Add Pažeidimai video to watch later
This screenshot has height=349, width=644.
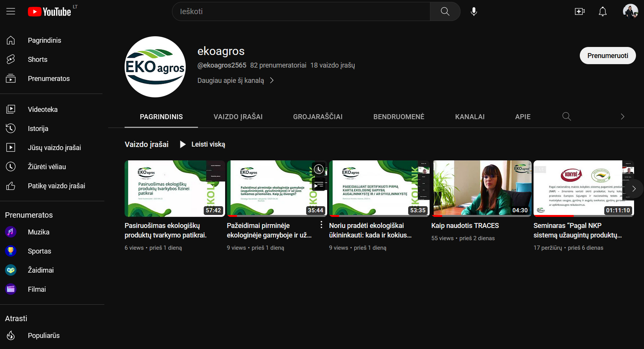pos(319,169)
